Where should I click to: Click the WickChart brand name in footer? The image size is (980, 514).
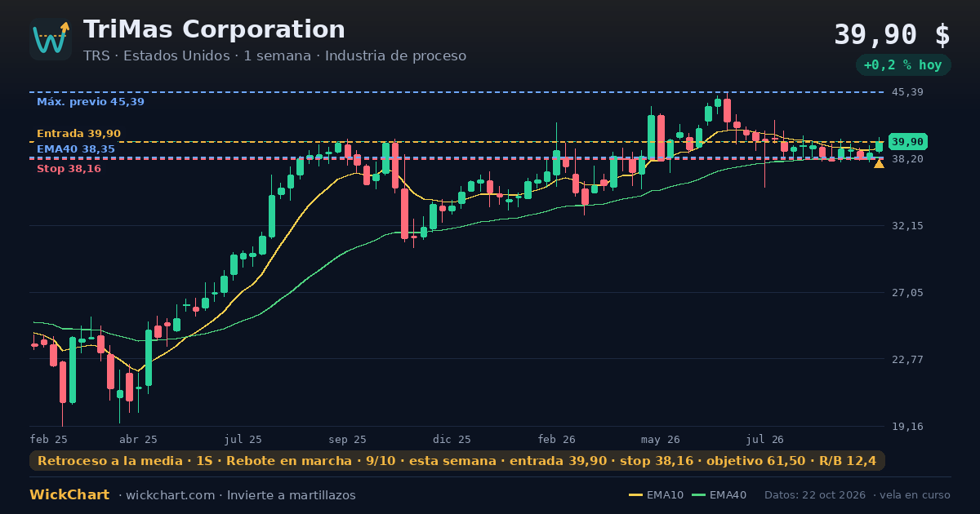pos(70,495)
